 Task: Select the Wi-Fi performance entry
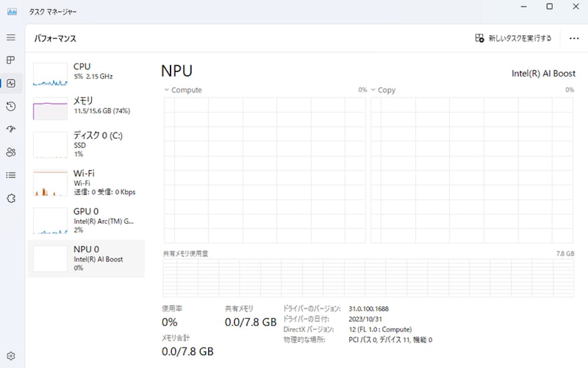tap(86, 183)
